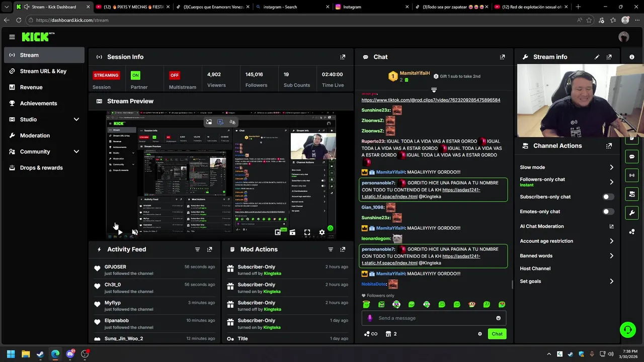Toggle the chat bubble widget in right sidebar
644x362 pixels.
coord(632,157)
